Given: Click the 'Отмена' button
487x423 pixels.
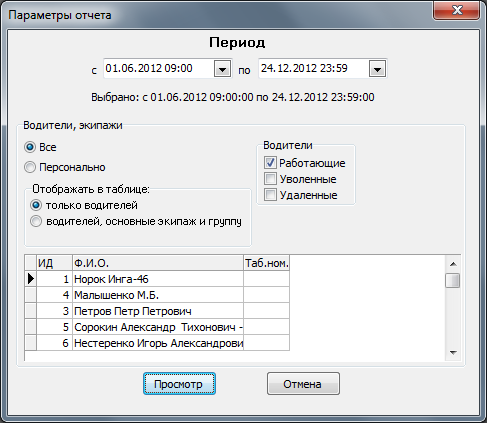Looking at the screenshot, I should [303, 384].
